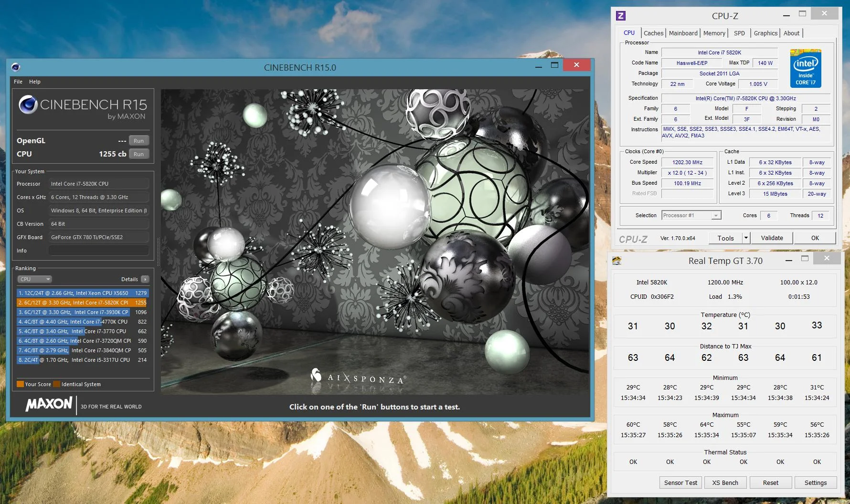The image size is (850, 504).
Task: Open the Graphics tab in CPU-Z
Action: (765, 33)
